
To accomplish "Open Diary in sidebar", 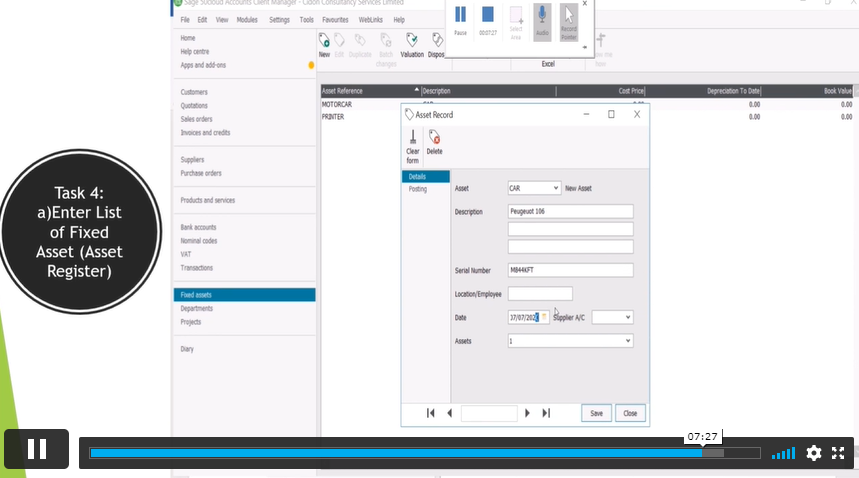I will pyautogui.click(x=187, y=349).
